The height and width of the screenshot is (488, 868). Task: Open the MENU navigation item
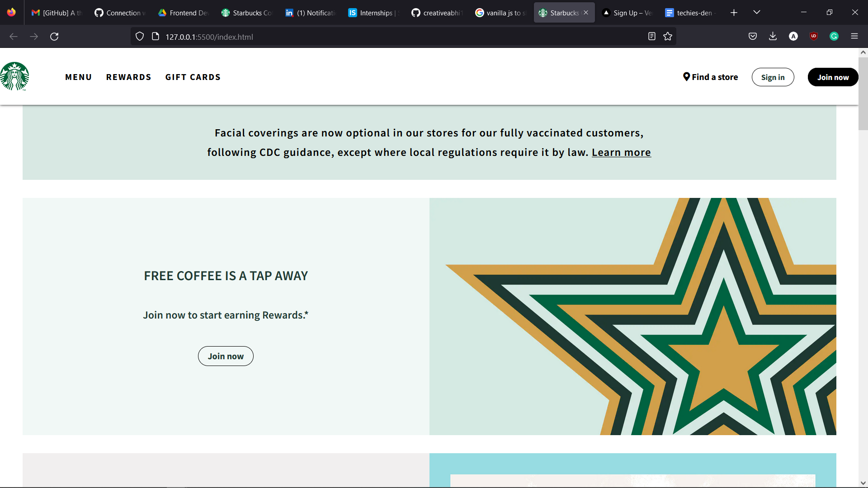click(78, 77)
